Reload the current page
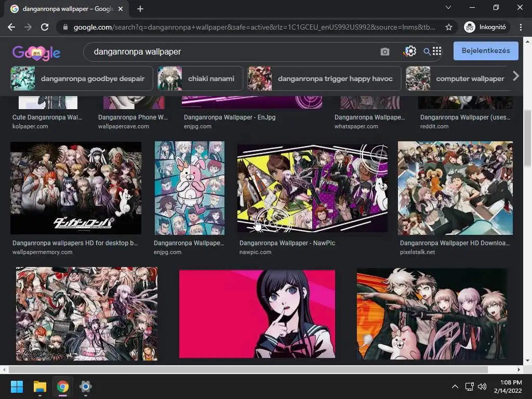Screen dimensions: 532x399 (45, 27)
